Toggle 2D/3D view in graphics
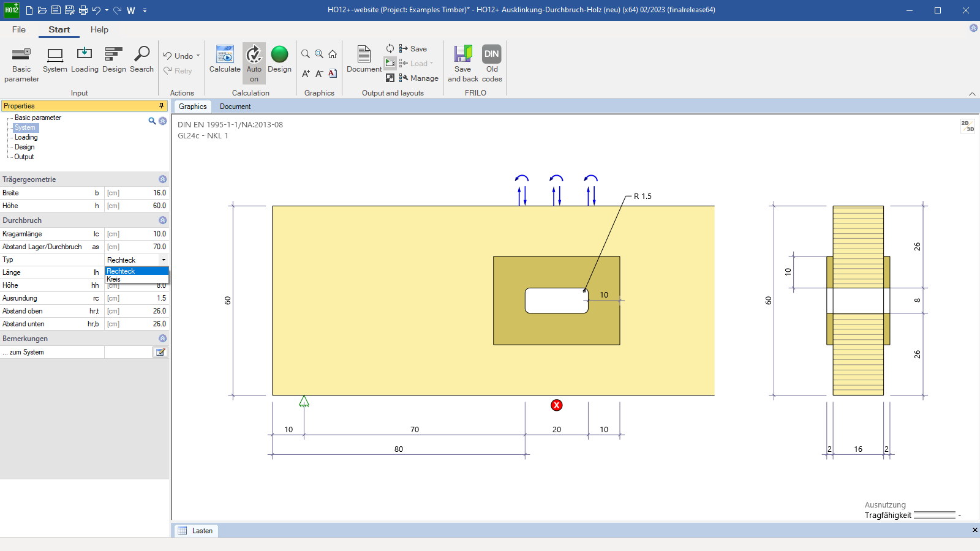The image size is (980, 551). pyautogui.click(x=968, y=126)
